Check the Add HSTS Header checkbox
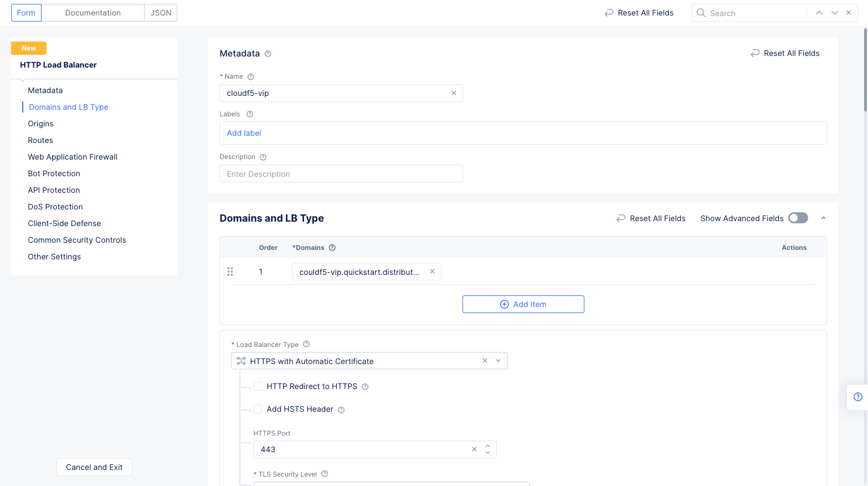The height and width of the screenshot is (486, 868). click(x=257, y=409)
